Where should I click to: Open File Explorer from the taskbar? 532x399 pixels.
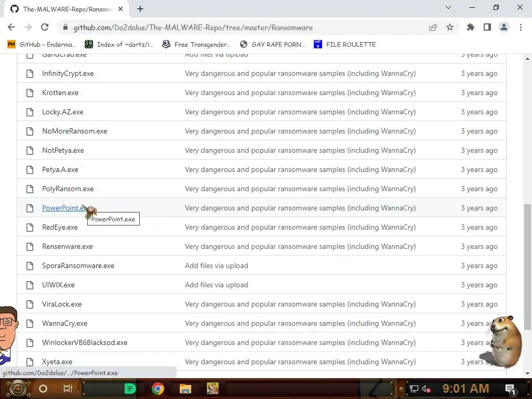185,389
